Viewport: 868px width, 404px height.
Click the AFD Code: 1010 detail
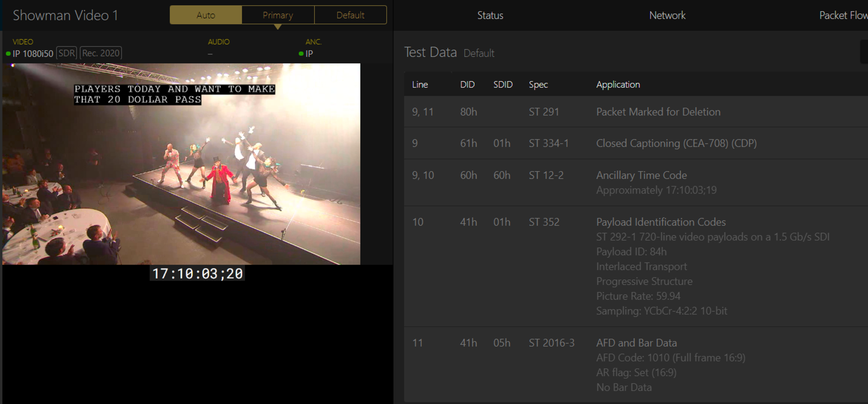pyautogui.click(x=671, y=358)
